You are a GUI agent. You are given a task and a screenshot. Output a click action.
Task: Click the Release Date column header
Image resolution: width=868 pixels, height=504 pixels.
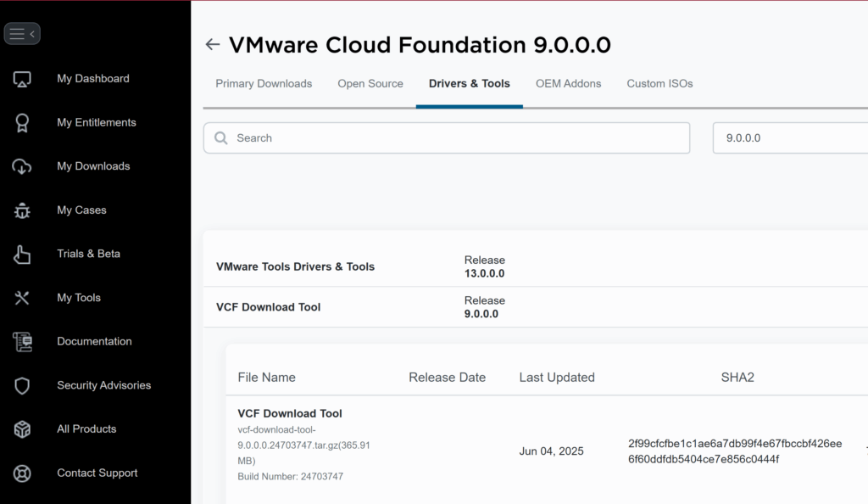[448, 378]
